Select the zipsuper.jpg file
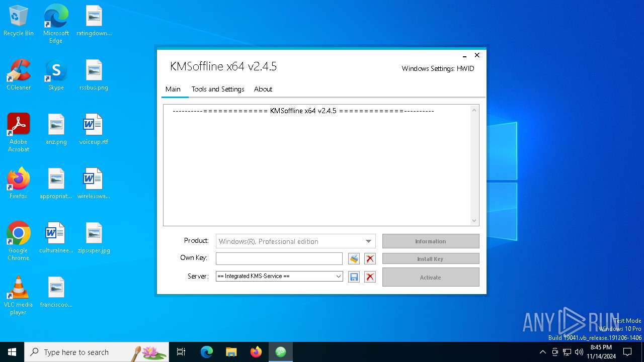 (x=94, y=238)
